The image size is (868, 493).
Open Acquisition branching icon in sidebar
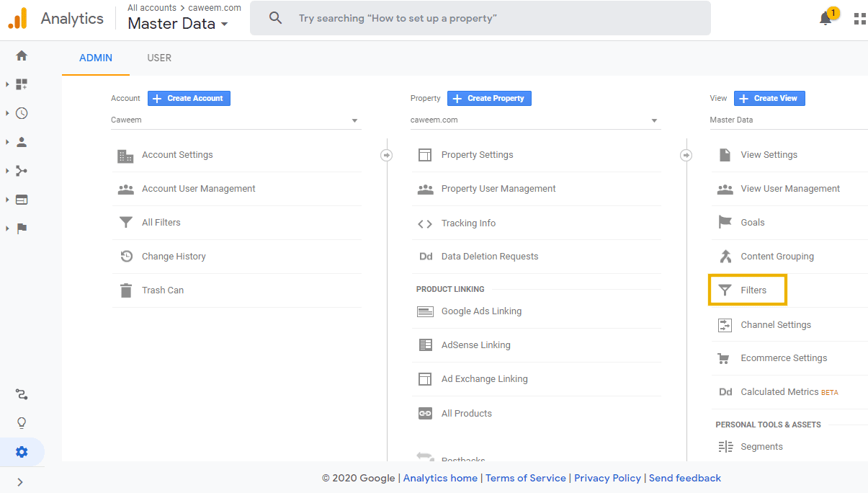pos(22,171)
